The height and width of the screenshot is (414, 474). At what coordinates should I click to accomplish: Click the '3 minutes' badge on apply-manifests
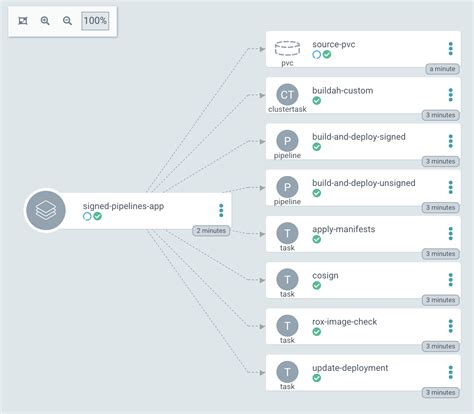click(x=441, y=254)
